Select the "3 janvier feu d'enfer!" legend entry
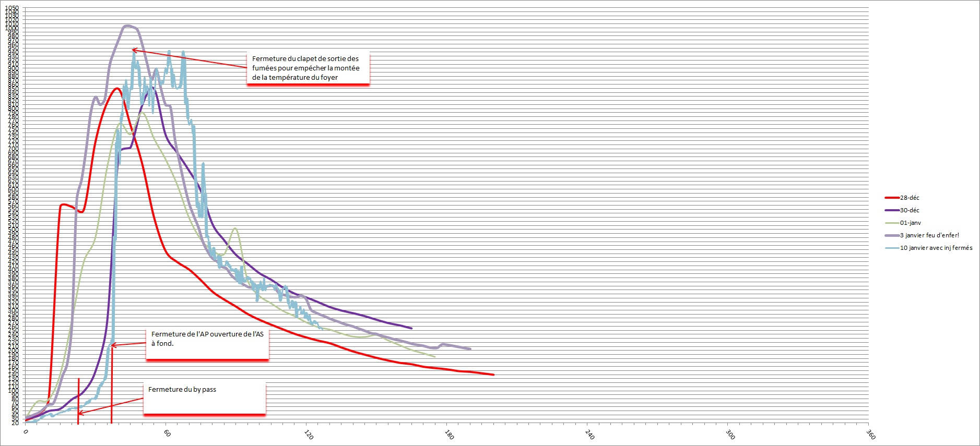The height and width of the screenshot is (446, 980). click(922, 235)
